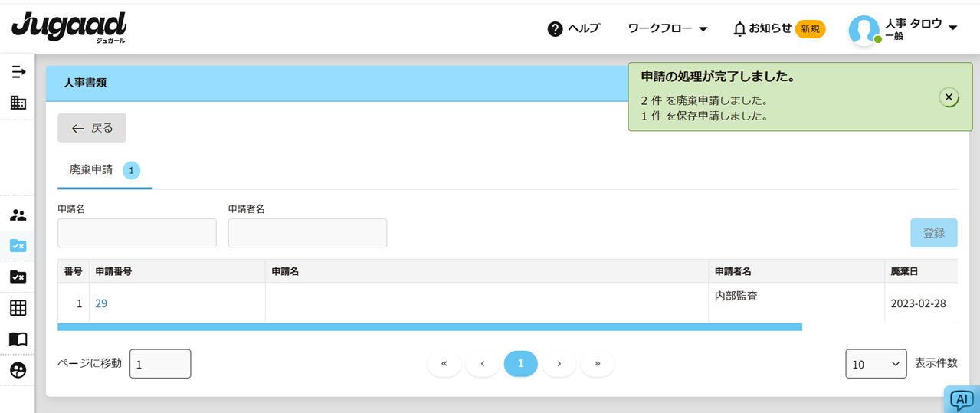980x413 pixels.
Task: Expand the ワークフロー dropdown menu
Action: [x=667, y=29]
